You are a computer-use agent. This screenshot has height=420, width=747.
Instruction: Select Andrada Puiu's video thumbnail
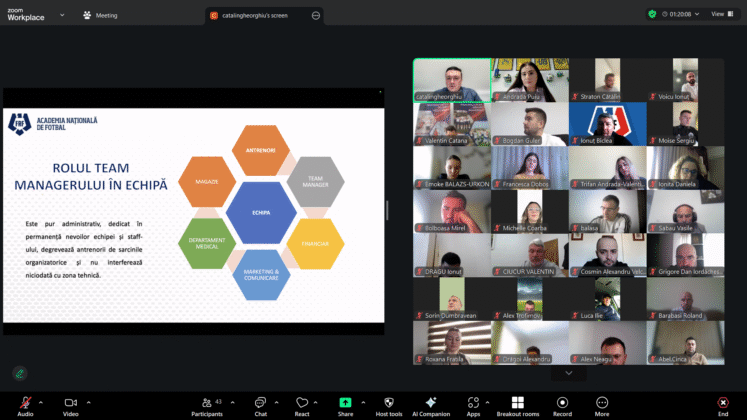click(x=529, y=80)
